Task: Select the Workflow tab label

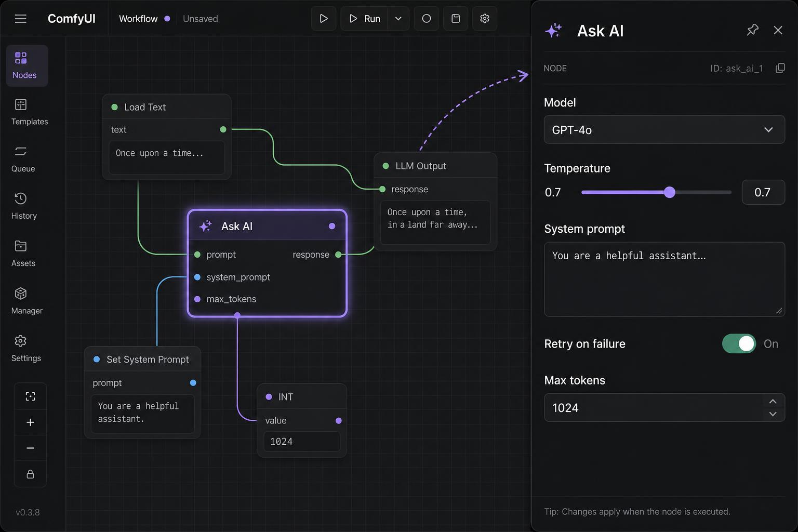Action: [138, 19]
